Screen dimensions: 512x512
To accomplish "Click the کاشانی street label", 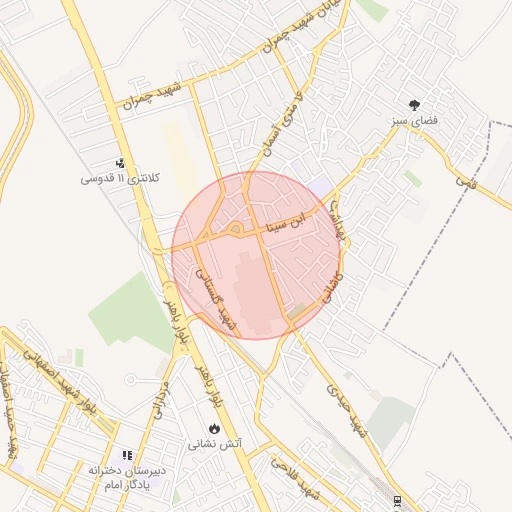I will click(332, 288).
